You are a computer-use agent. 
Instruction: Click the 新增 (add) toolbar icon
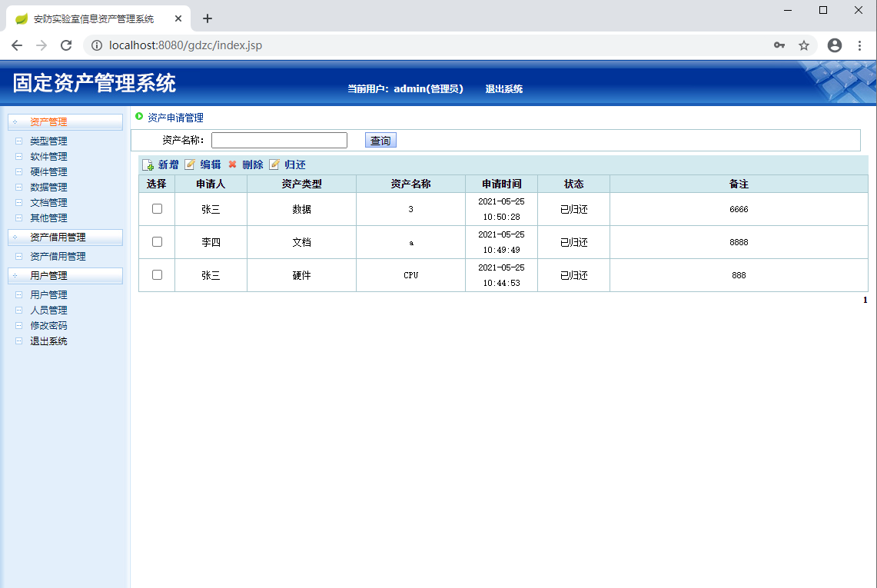pos(148,165)
